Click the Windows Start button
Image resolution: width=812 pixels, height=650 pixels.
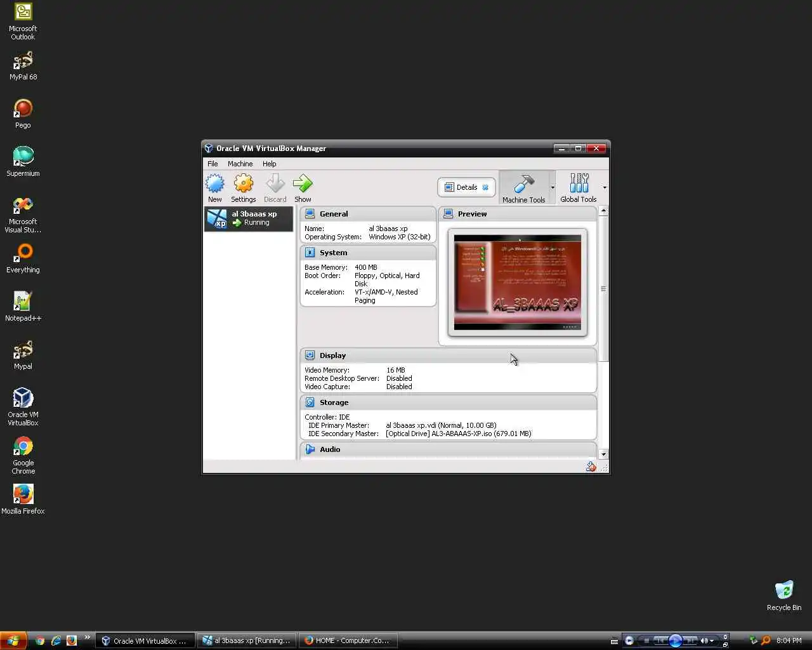click(13, 640)
